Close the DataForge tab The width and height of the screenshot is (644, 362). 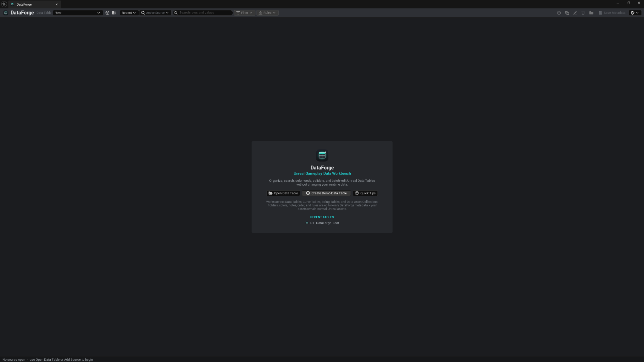click(x=57, y=4)
